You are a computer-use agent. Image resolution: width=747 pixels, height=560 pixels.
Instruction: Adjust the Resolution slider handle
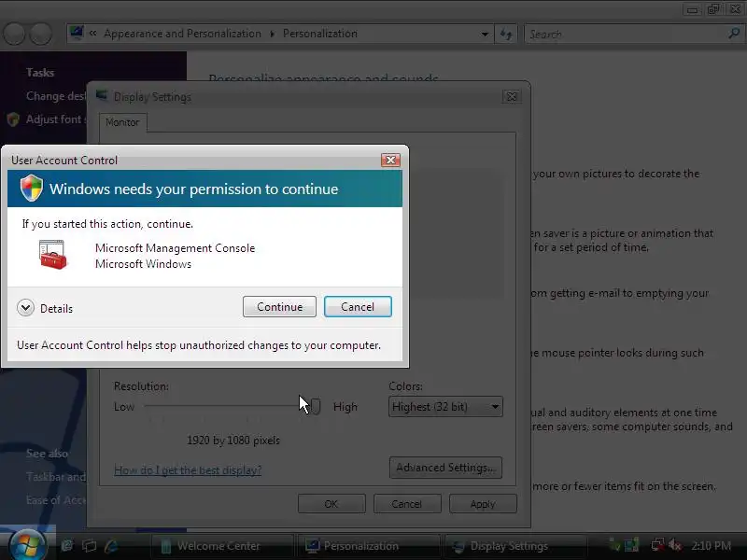(315, 406)
